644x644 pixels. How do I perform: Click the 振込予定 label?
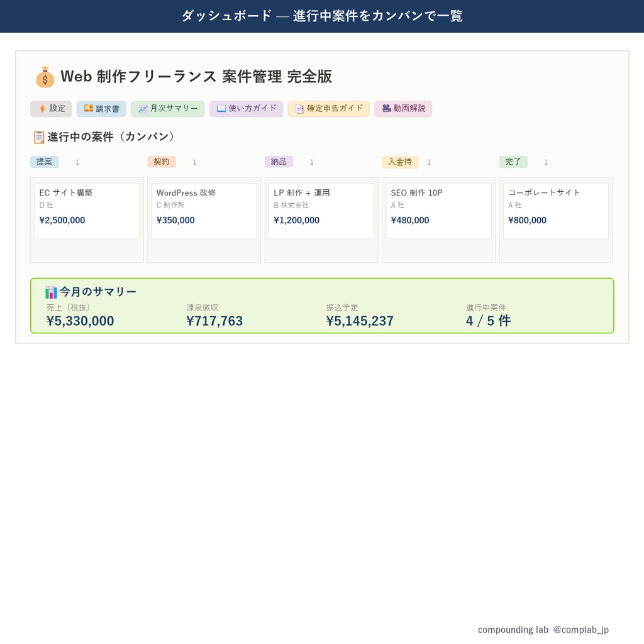click(342, 308)
